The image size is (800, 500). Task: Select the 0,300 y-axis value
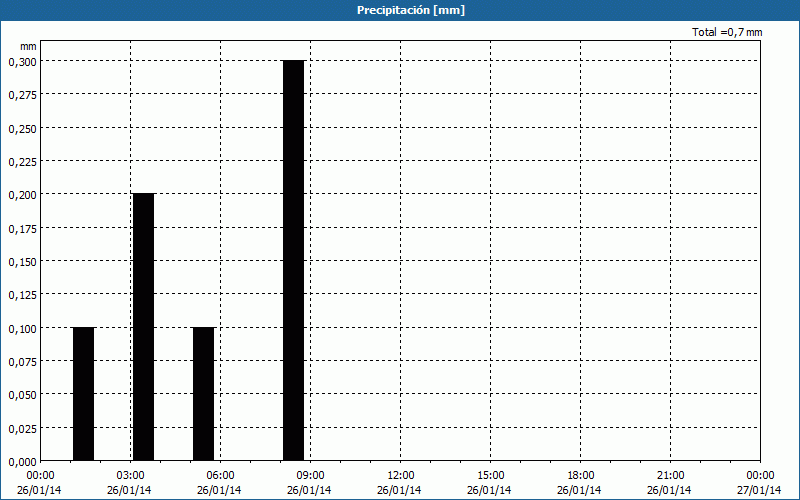pyautogui.click(x=22, y=61)
